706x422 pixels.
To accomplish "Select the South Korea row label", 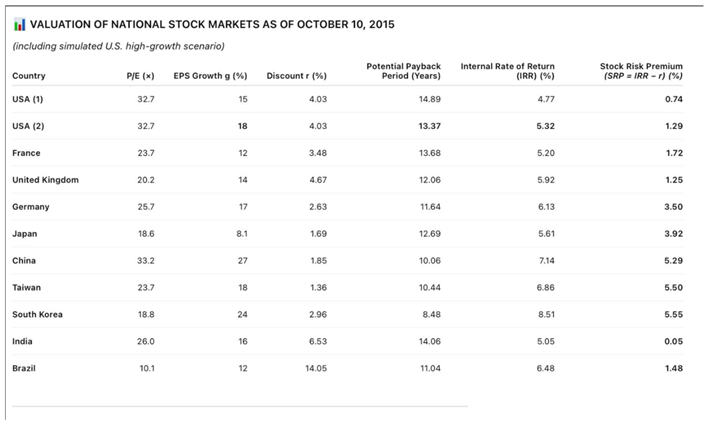I will 38,314.
